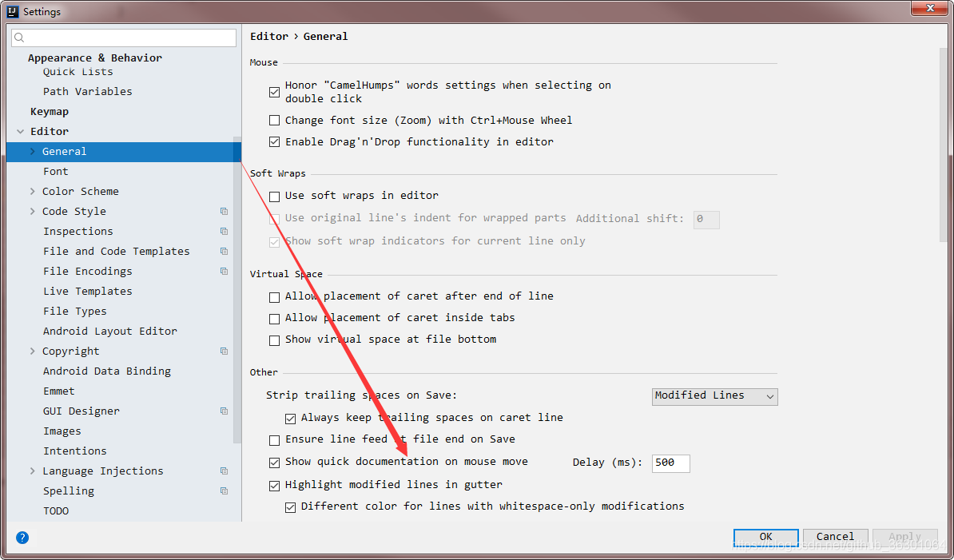Open Keymap settings page
The width and height of the screenshot is (954, 560).
(x=50, y=112)
